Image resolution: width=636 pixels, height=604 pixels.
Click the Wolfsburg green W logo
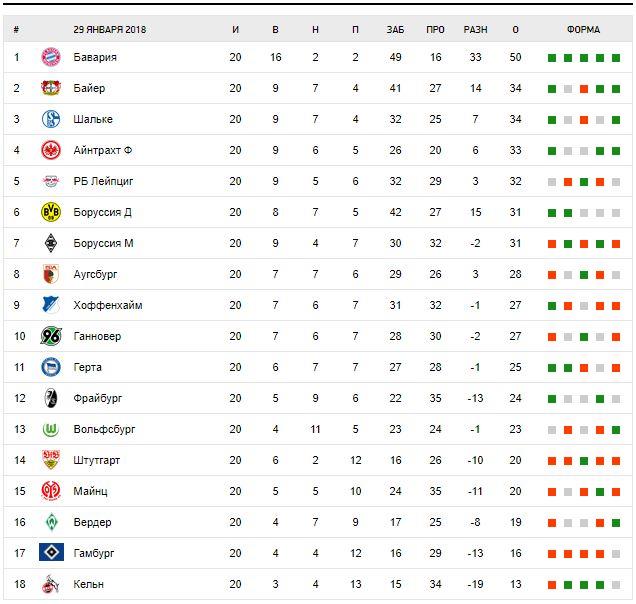click(51, 429)
